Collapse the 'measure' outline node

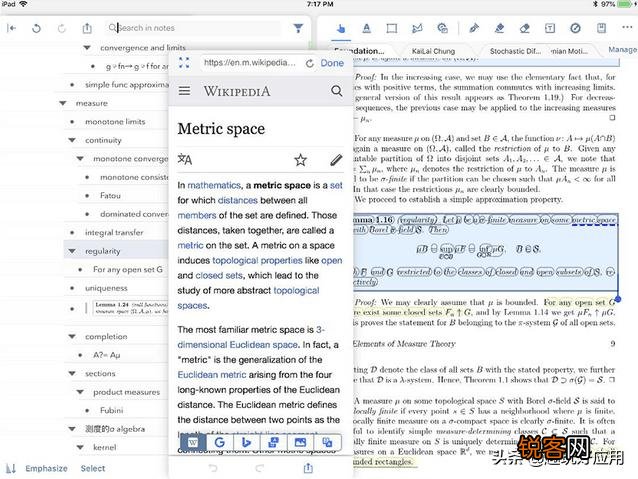[63, 103]
